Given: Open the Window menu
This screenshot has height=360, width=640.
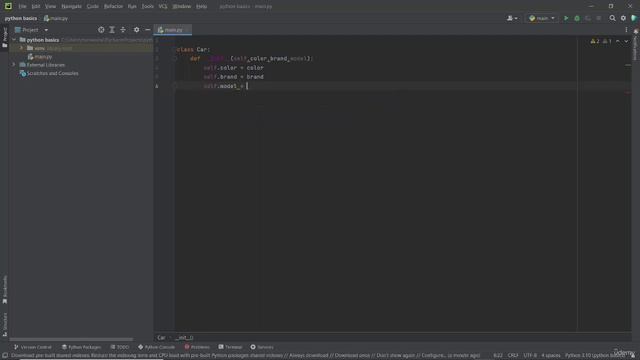Looking at the screenshot, I should click(x=182, y=7).
